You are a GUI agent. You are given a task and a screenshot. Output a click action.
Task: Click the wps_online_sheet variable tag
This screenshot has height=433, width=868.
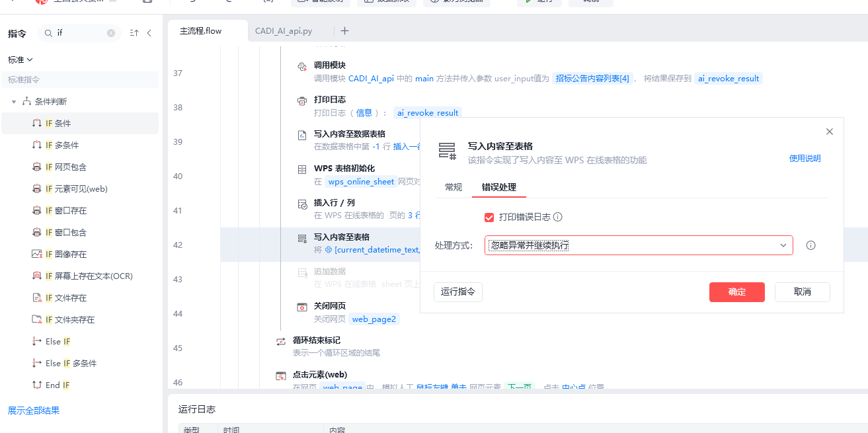point(362,182)
